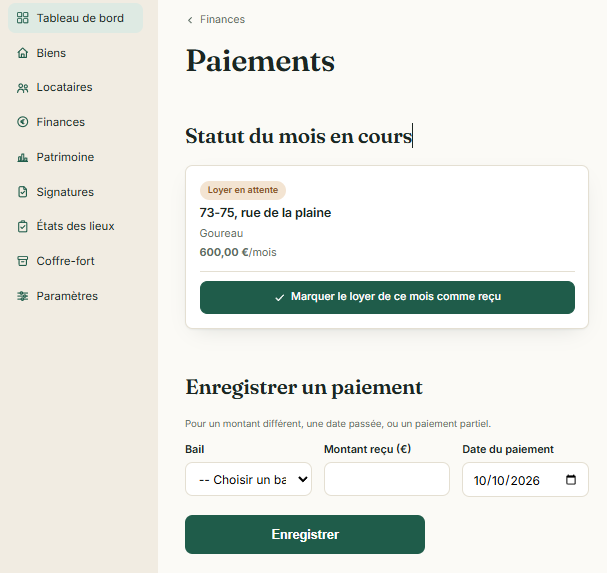Screen dimensions: 607x573
Task: Open États des lieux page
Action: [x=75, y=226]
